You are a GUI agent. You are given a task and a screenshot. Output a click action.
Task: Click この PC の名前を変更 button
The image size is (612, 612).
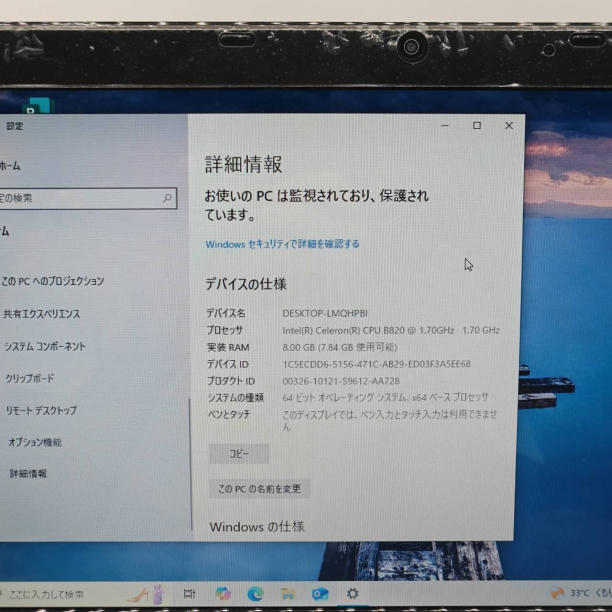259,489
